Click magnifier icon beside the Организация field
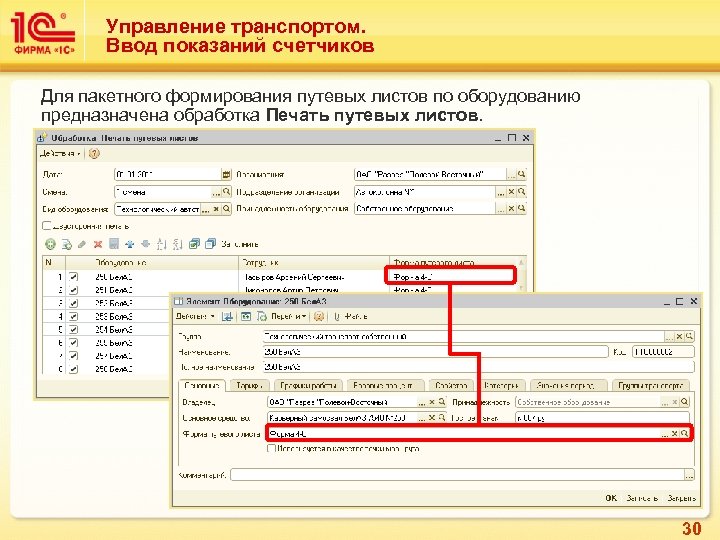This screenshot has height=540, width=720. (522, 174)
